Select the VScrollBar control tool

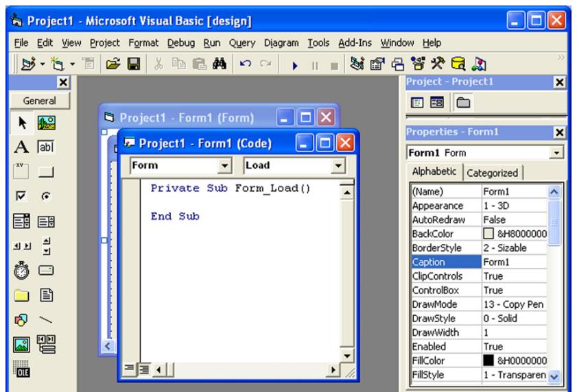tap(47, 246)
